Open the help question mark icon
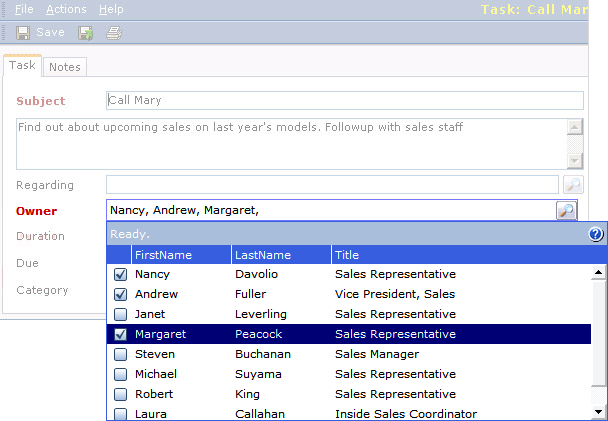This screenshot has width=608, height=421. (x=596, y=234)
